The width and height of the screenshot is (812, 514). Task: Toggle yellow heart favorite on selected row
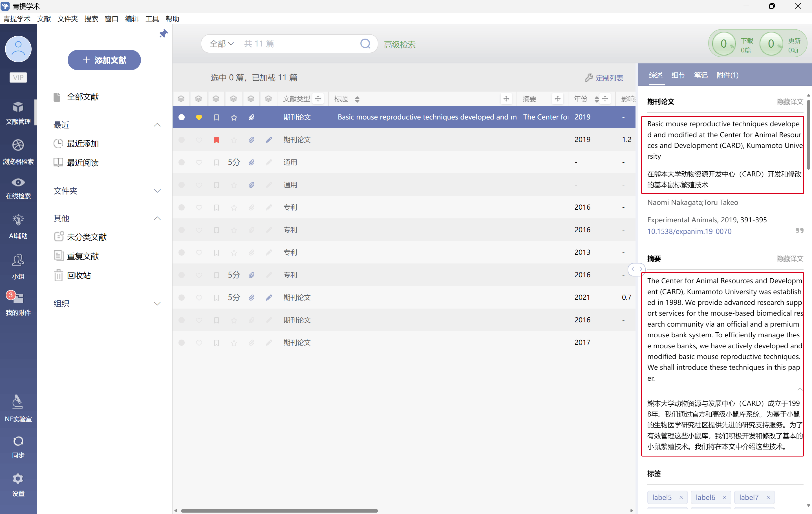coord(199,117)
